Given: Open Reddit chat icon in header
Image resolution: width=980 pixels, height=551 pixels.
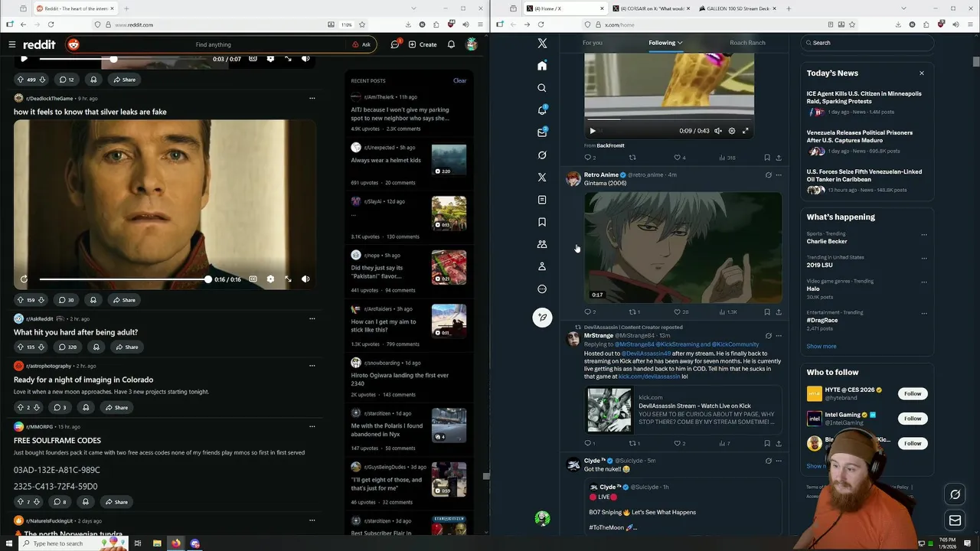Looking at the screenshot, I should tap(395, 44).
